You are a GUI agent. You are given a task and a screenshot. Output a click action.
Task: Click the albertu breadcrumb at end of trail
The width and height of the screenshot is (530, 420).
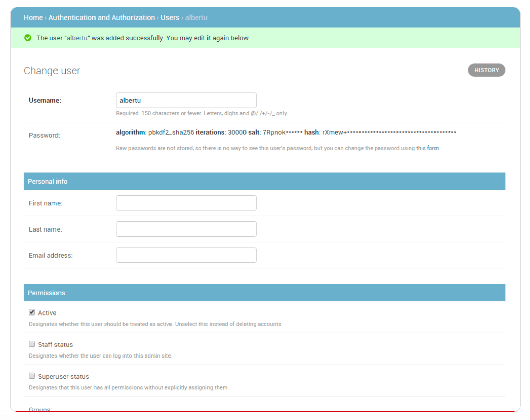[x=196, y=18]
